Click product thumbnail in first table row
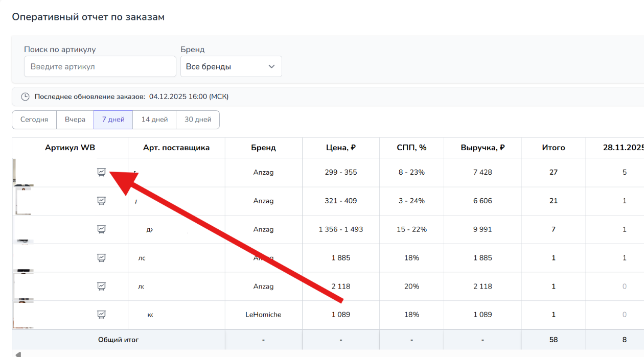 click(22, 172)
